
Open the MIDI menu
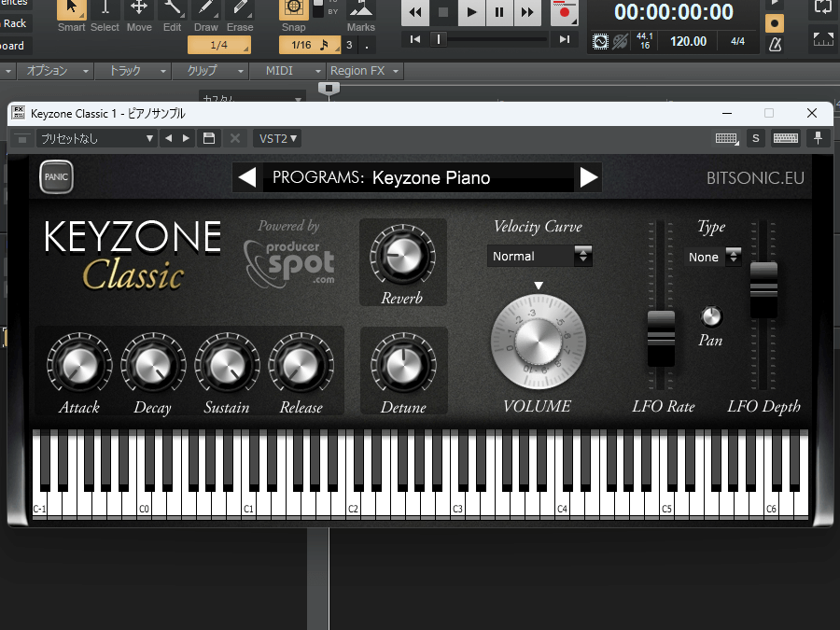tap(280, 71)
